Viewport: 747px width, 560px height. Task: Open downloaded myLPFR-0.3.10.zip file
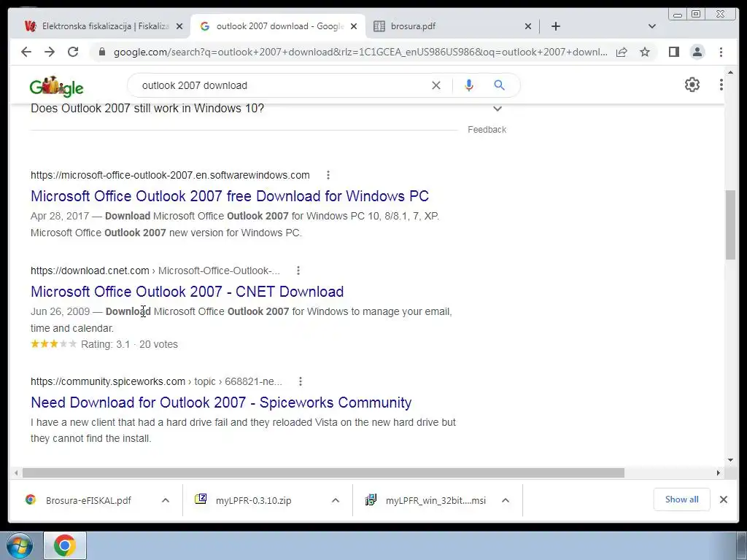pos(253,500)
